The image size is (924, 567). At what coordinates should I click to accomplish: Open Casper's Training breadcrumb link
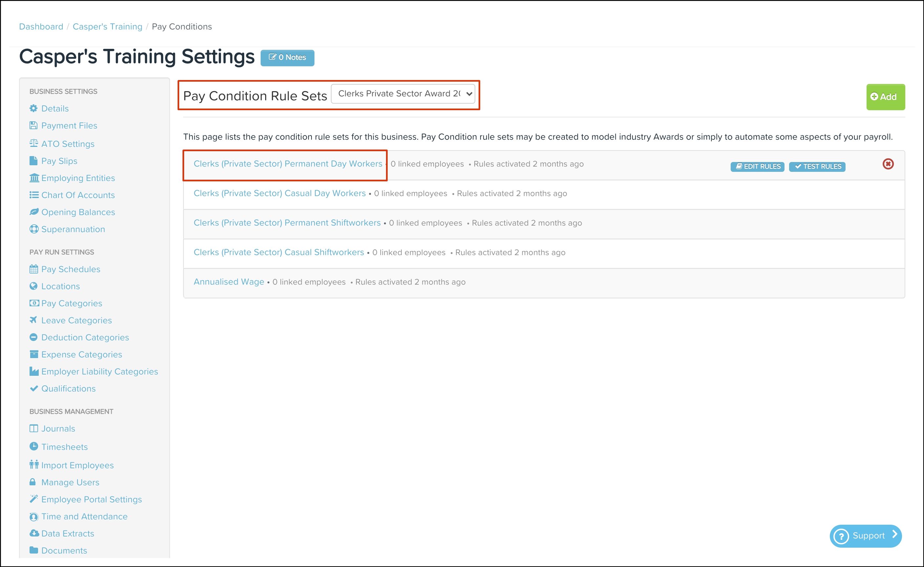pos(107,27)
